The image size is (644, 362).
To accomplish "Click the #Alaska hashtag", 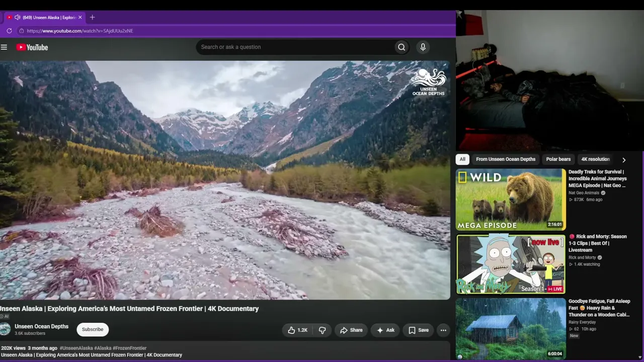I will (x=103, y=348).
